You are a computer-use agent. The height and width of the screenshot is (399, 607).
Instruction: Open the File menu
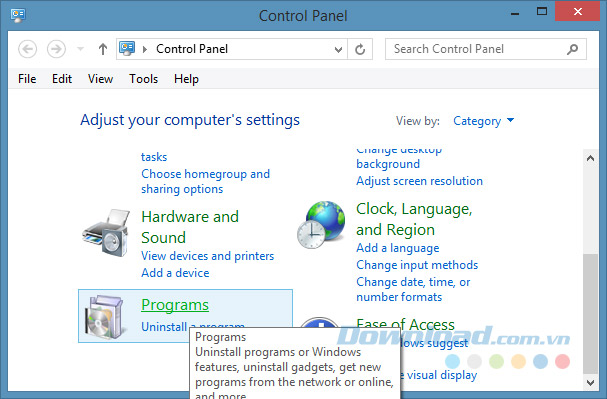tap(27, 79)
